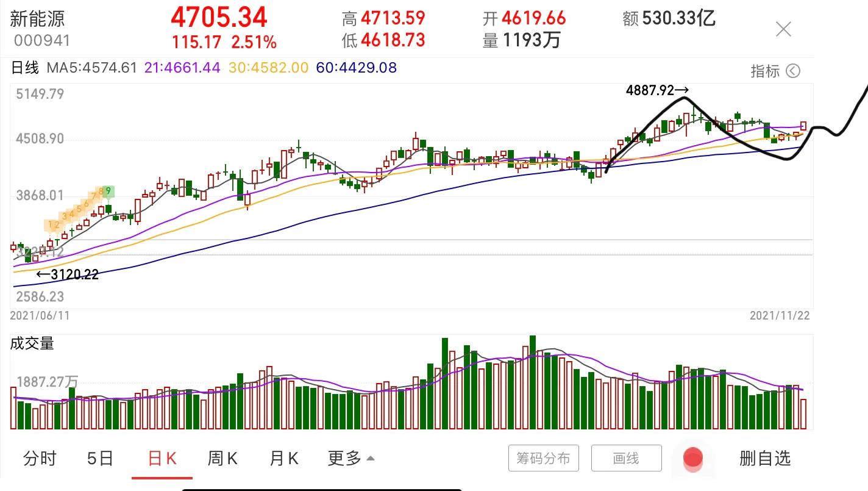
Task: Click the 成交量 volume panel label
Action: [x=32, y=343]
